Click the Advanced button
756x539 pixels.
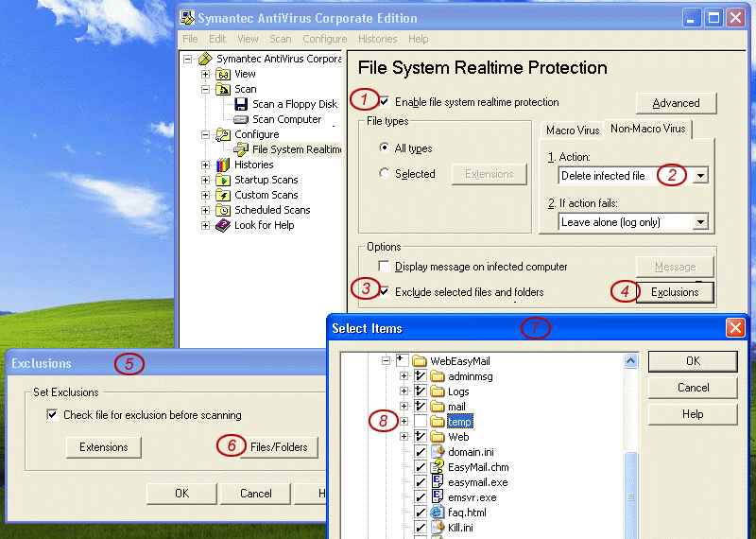click(x=676, y=103)
